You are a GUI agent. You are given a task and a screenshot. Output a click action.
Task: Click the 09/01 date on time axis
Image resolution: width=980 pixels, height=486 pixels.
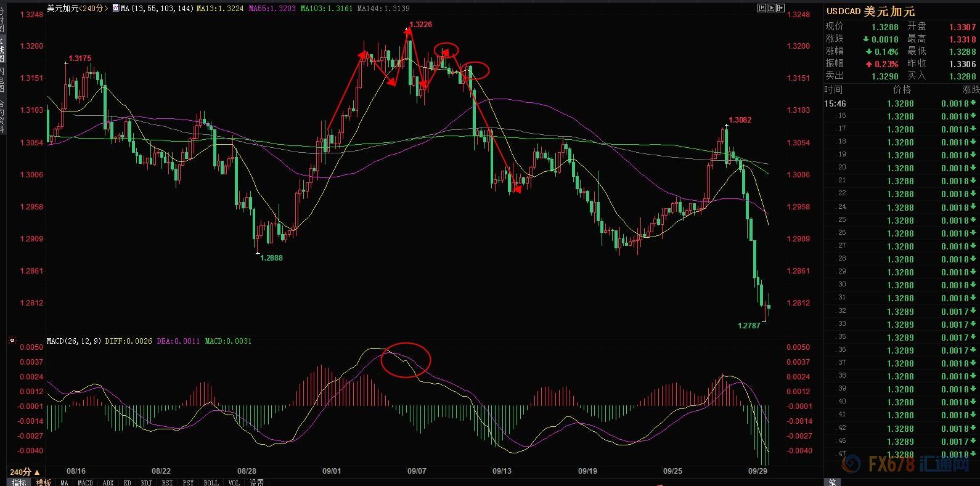pos(332,471)
